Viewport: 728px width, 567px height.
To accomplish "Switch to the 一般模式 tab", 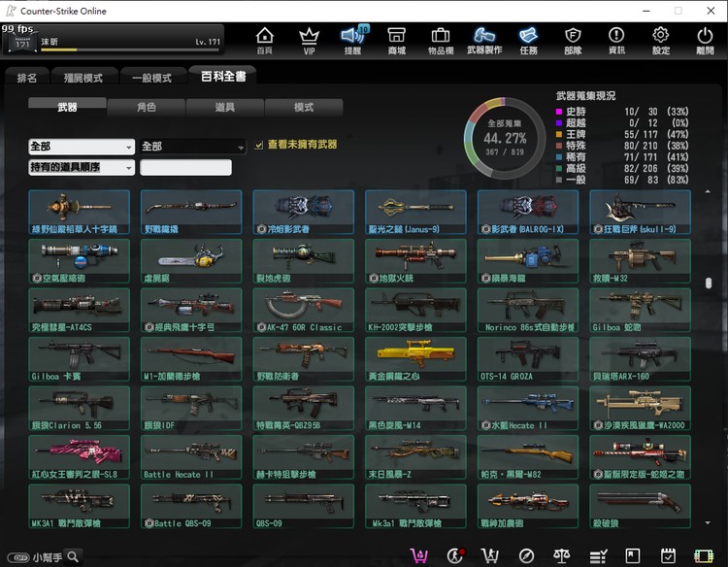I will 151,78.
